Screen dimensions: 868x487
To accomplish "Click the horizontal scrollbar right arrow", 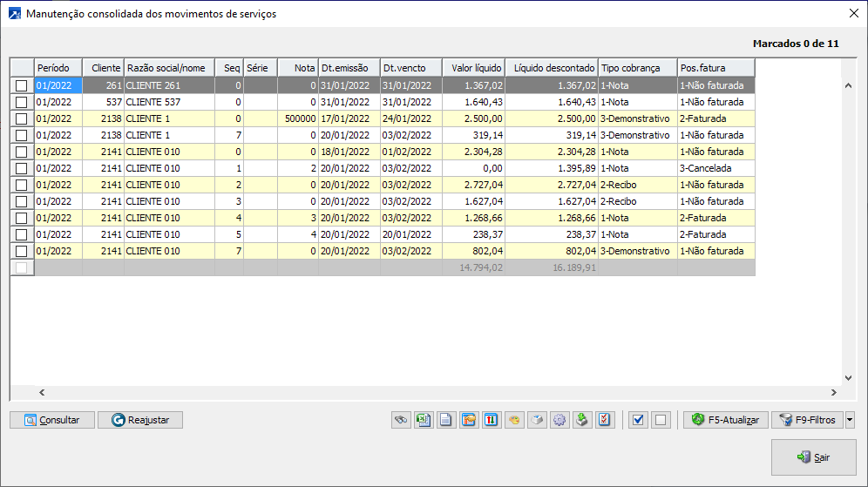I will pyautogui.click(x=833, y=393).
